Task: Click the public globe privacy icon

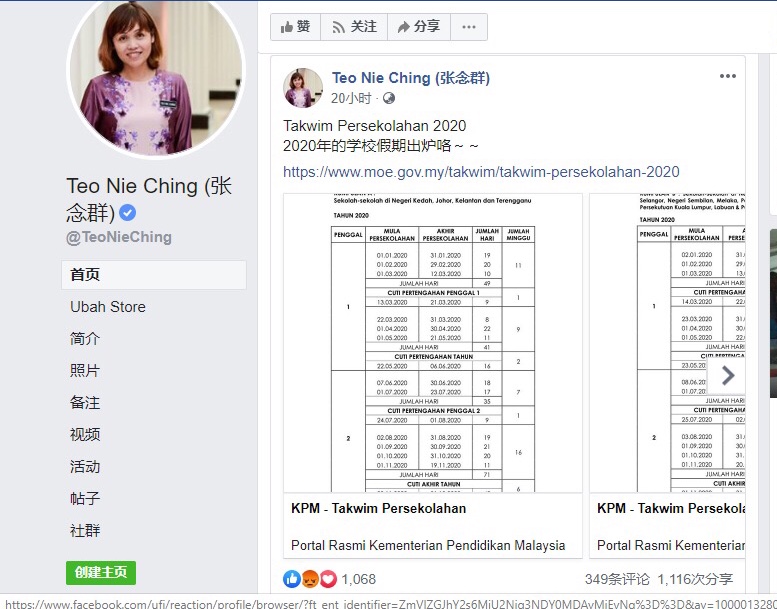Action: 389,98
